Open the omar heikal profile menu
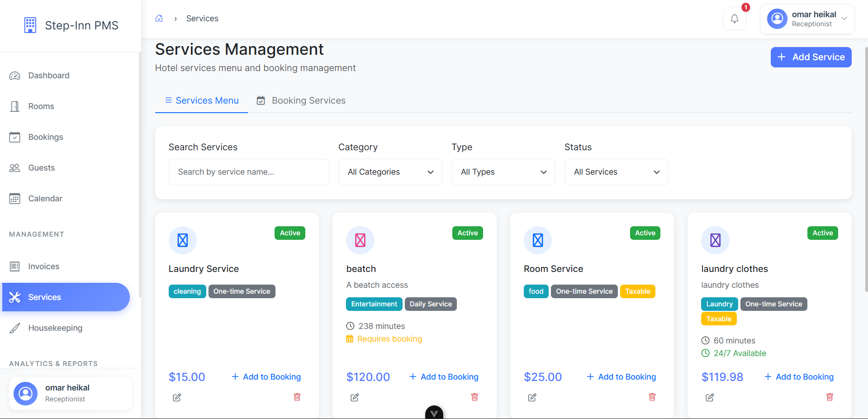This screenshot has height=419, width=868. (x=807, y=19)
